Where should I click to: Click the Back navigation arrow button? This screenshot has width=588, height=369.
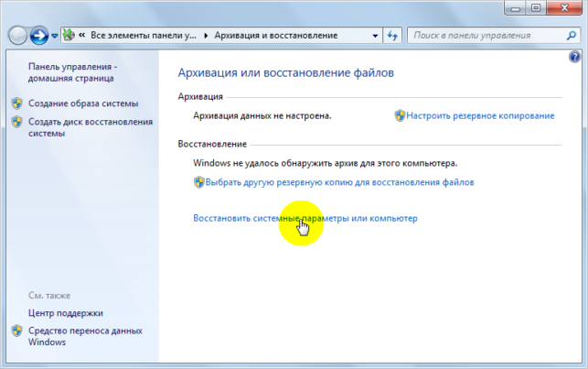click(x=17, y=36)
